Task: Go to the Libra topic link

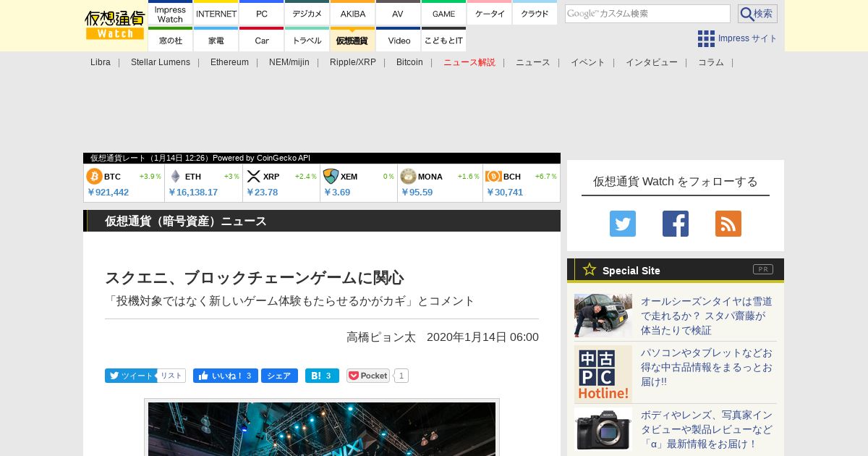Action: 101,62
